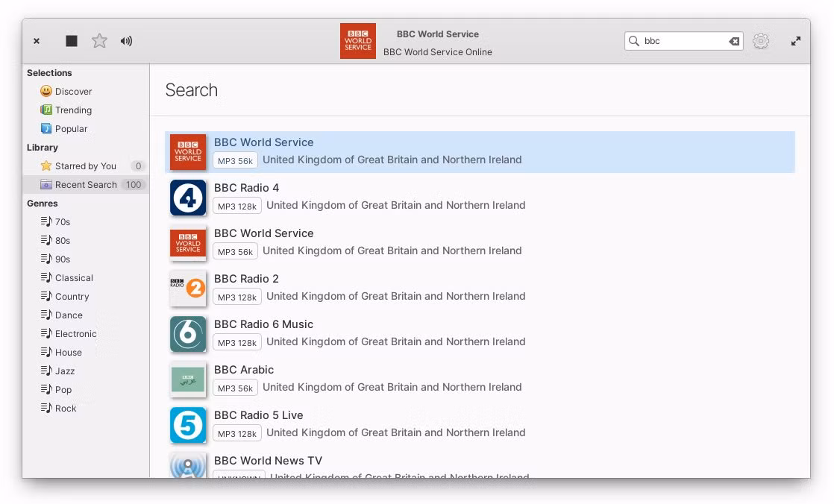Select the BBC Radio 4 station name
Viewport: 834px width, 504px height.
(x=246, y=188)
